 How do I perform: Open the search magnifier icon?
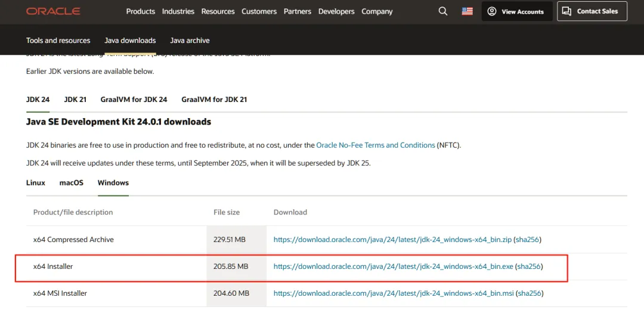pos(442,11)
